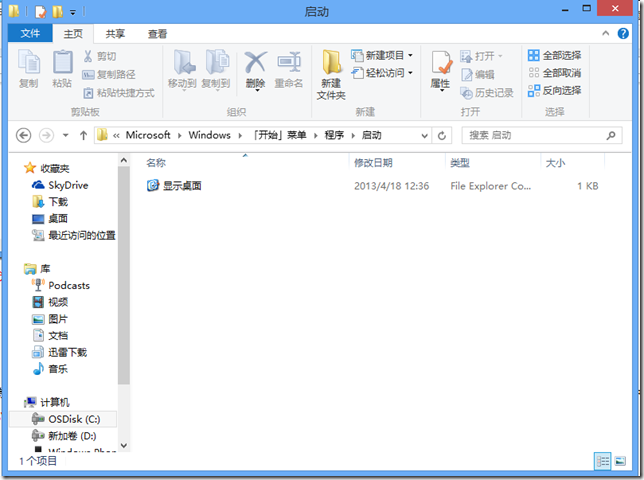Screen dimensions: 644x480
Task: Select Favorites (收藏夹) in the navigation pane
Action: (47, 168)
